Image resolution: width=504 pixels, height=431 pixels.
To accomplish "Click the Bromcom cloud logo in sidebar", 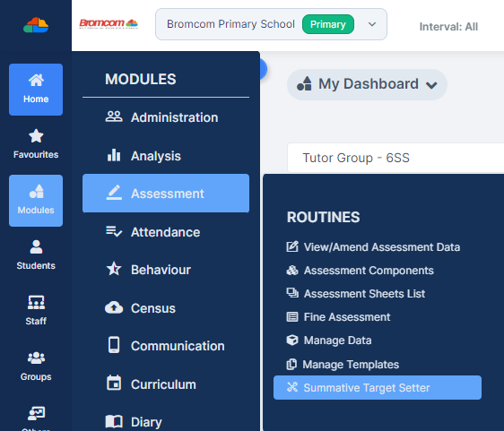I will pos(36,25).
